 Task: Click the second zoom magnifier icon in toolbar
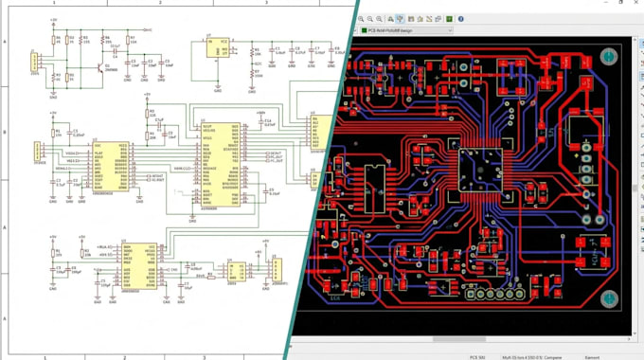click(370, 19)
